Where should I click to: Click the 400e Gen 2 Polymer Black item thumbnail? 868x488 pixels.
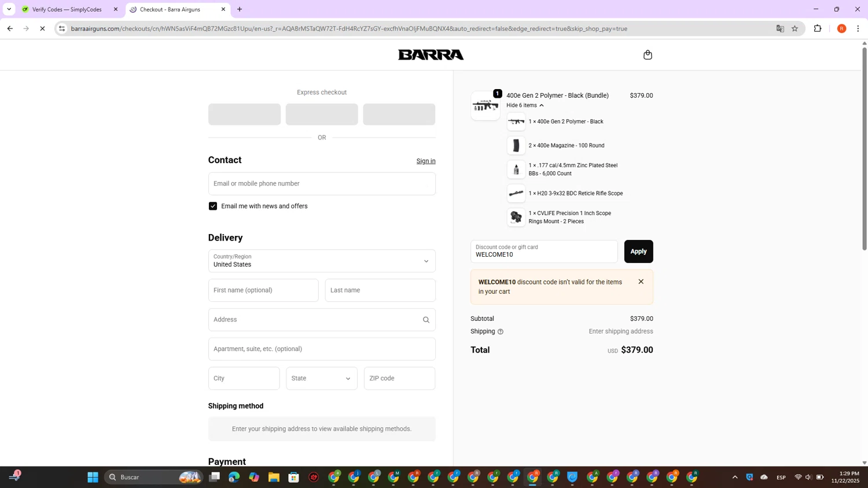point(516,121)
